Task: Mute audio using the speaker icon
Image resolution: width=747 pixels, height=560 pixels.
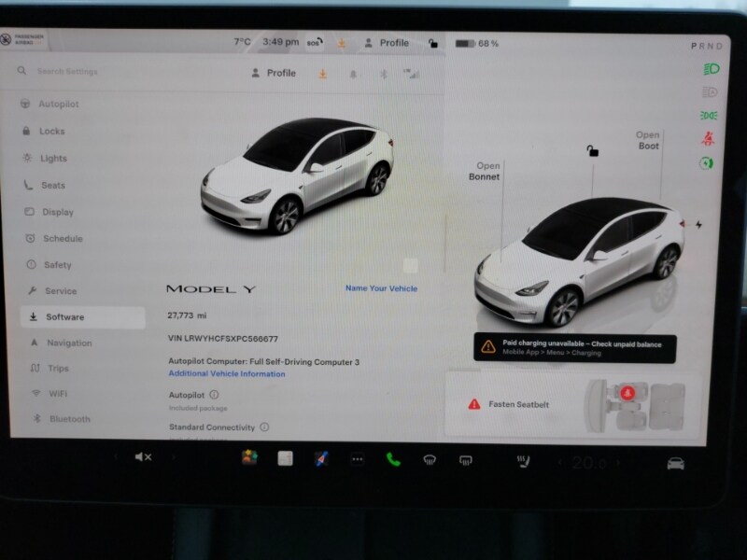Action: (x=144, y=458)
